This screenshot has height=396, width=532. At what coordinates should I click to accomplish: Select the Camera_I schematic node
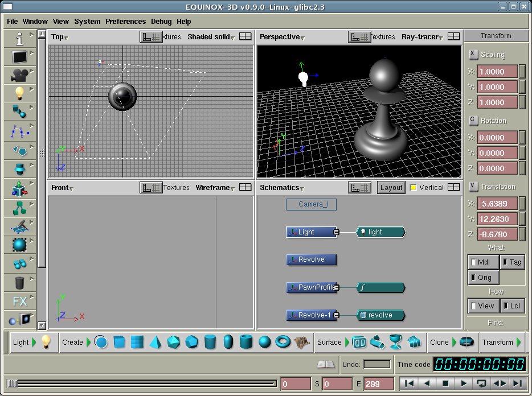pyautogui.click(x=311, y=204)
